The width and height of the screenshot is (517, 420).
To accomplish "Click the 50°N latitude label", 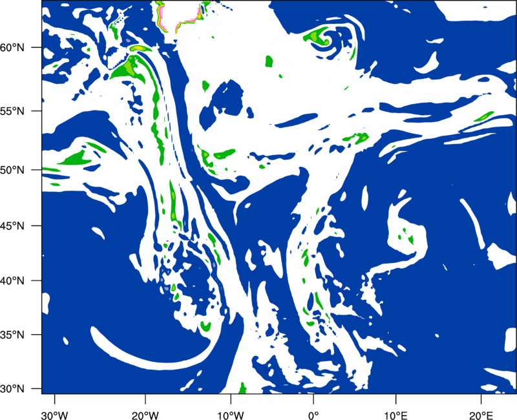I will pos(12,170).
